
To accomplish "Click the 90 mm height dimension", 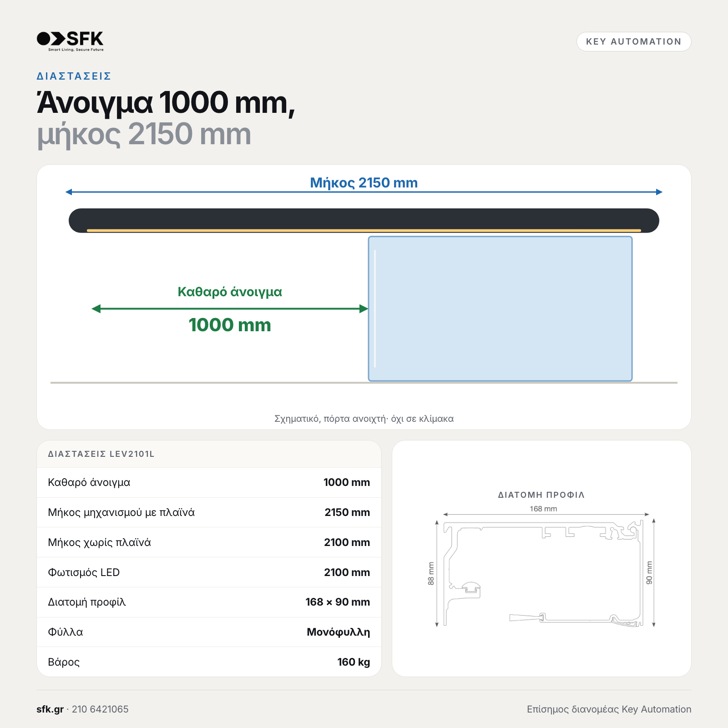I will coord(649,573).
